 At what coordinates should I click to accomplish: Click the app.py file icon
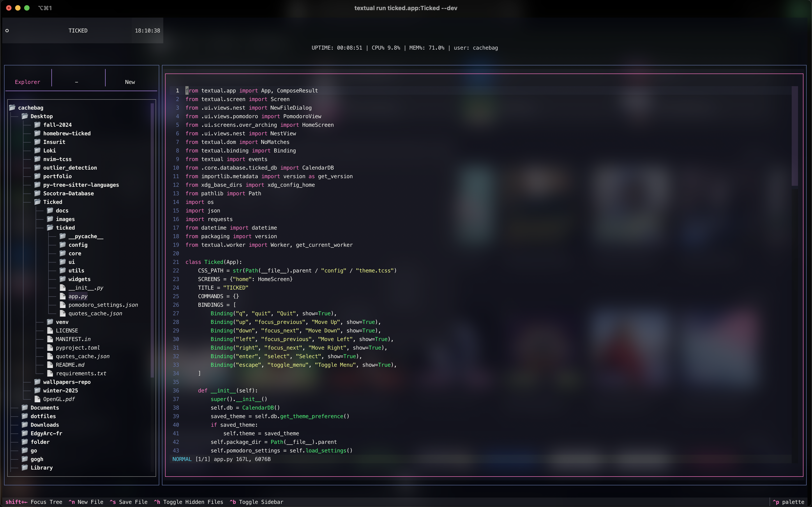[x=63, y=296]
